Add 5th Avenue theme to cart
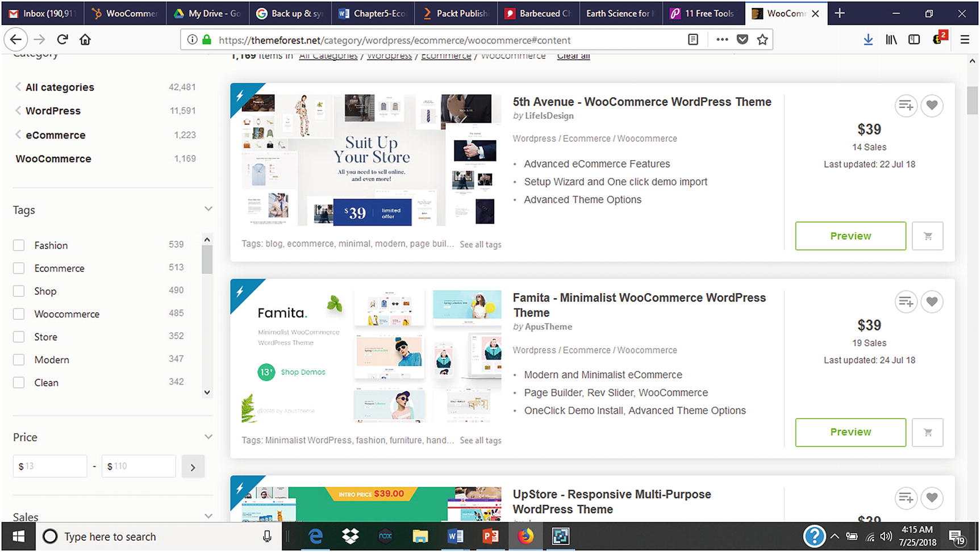The width and height of the screenshot is (980, 552). (x=928, y=236)
